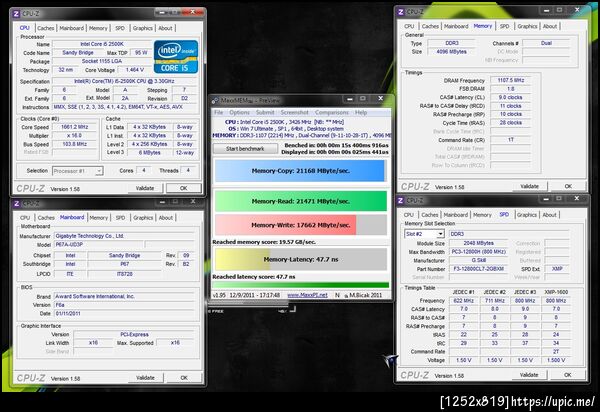Screen dimensions: 600x412
Task: Click the CPU-Z icon in the Memory window title bar
Action: (401, 12)
